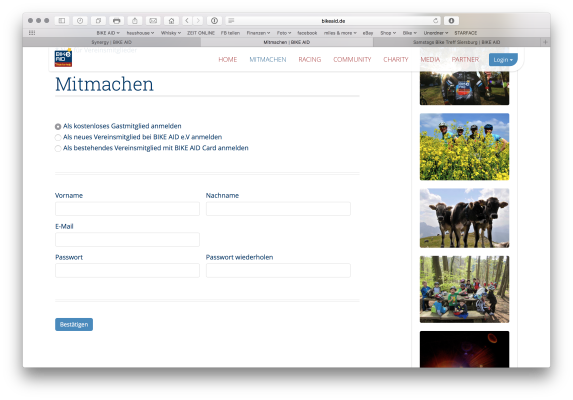Image resolution: width=573 pixels, height=400 pixels.
Task: Open the cows photo thumbnail
Action: 464,218
